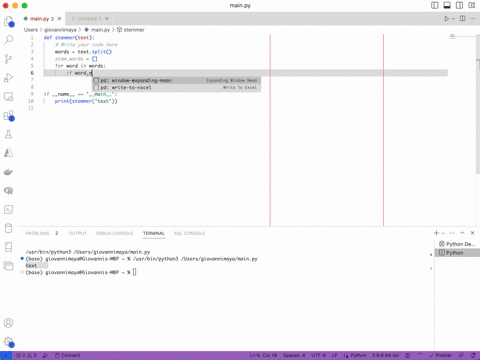Click line number 10 in gutter
Screen dimensions: 480x360
click(31, 101)
